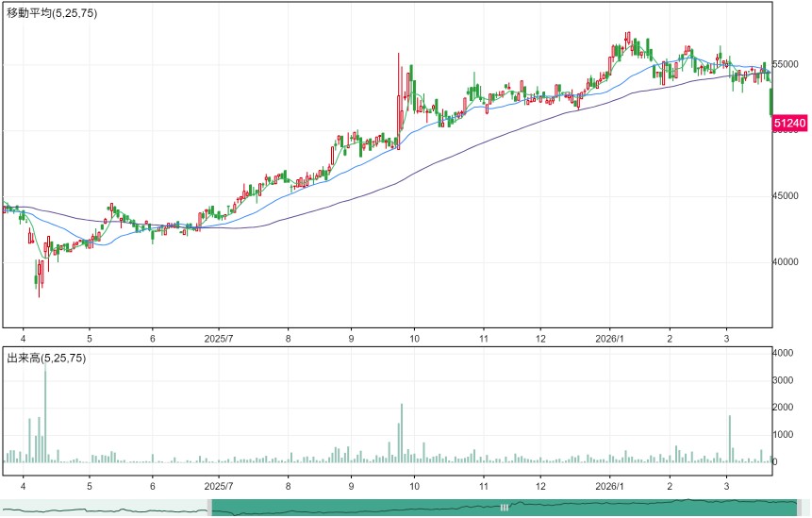This screenshot has width=812, height=518.
Task: Click the 移動平均(5,25,75) chart title
Action: coord(52,13)
